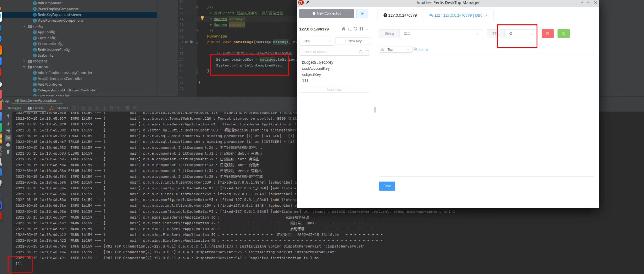
Task: Collapse the 127.0.0.1@6379 connection chevron
Action: [x=367, y=29]
